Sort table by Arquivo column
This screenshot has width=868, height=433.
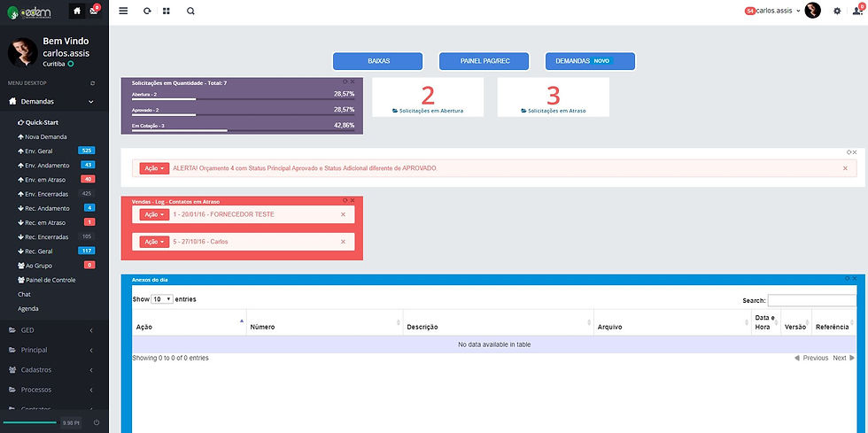coord(672,322)
